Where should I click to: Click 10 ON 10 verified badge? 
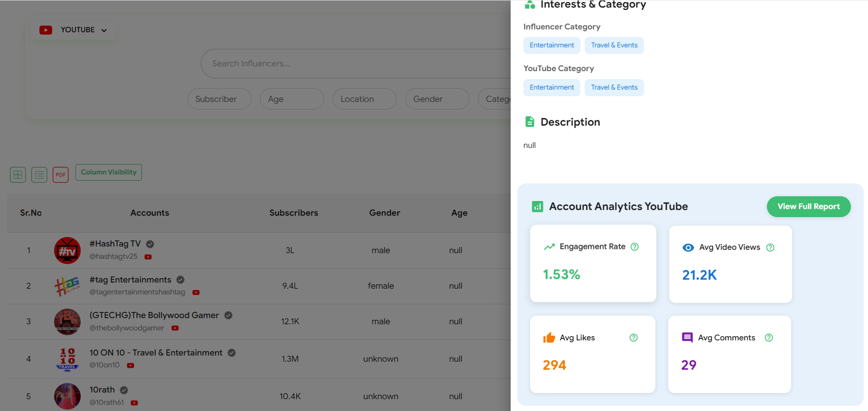232,353
